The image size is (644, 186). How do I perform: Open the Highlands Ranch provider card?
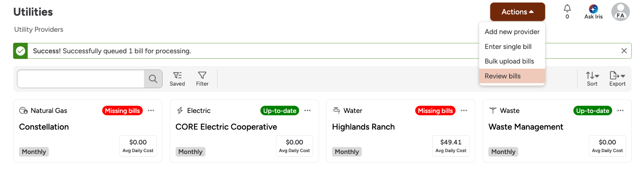(x=363, y=127)
